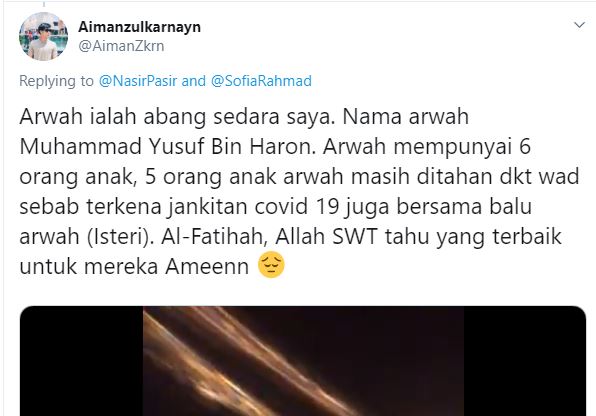Click the 'Replying to' label
The width and height of the screenshot is (596, 416).
point(56,81)
